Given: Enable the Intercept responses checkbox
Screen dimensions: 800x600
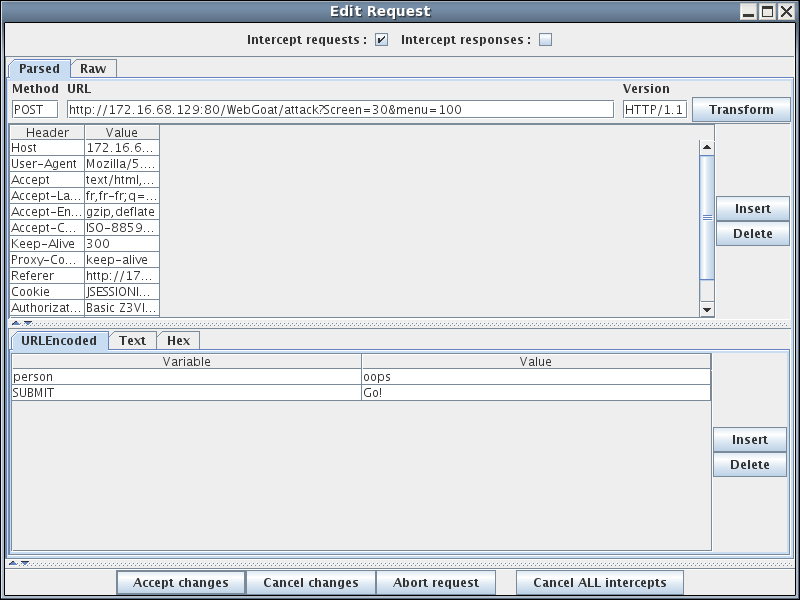Looking at the screenshot, I should pyautogui.click(x=545, y=41).
